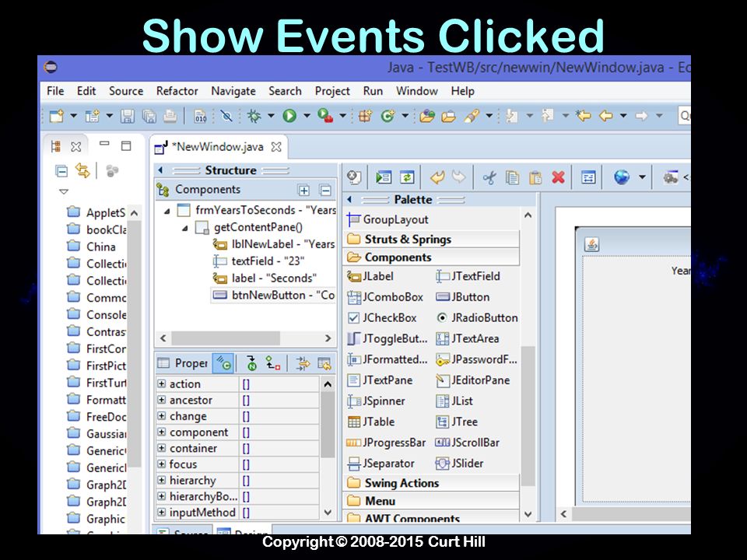Image resolution: width=747 pixels, height=560 pixels.
Task: Open the Menu palette category
Action: (430, 501)
